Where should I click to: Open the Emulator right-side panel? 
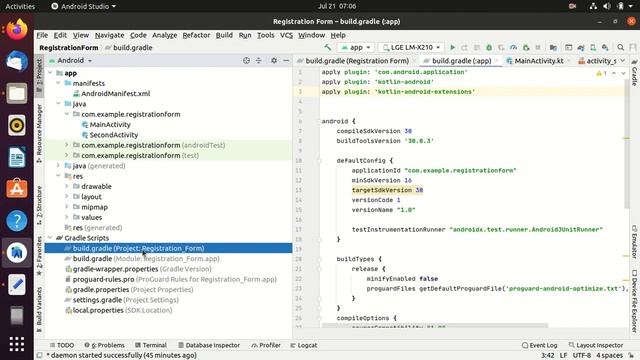coord(635,242)
